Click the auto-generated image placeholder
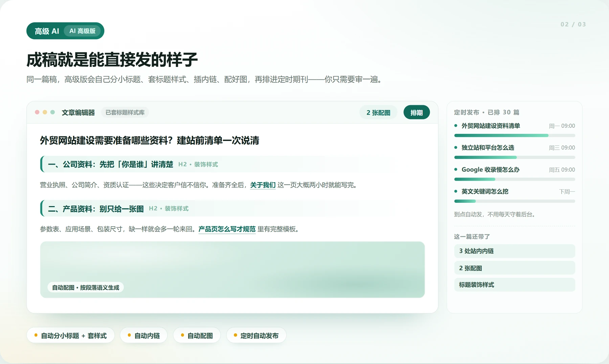This screenshot has width=609, height=364. [232, 270]
